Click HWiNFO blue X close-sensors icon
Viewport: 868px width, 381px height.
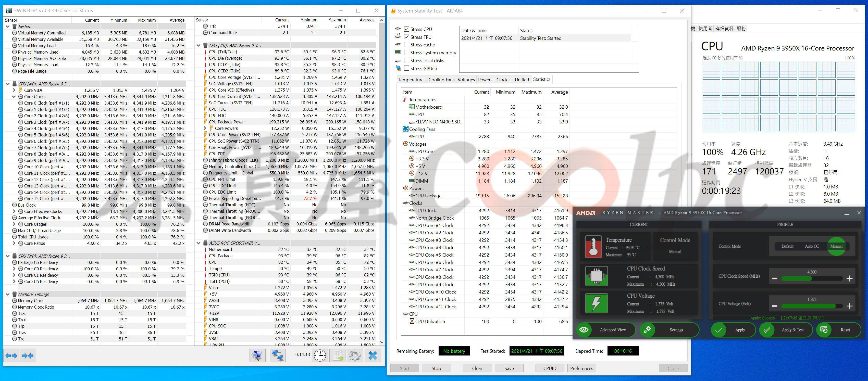tap(373, 355)
